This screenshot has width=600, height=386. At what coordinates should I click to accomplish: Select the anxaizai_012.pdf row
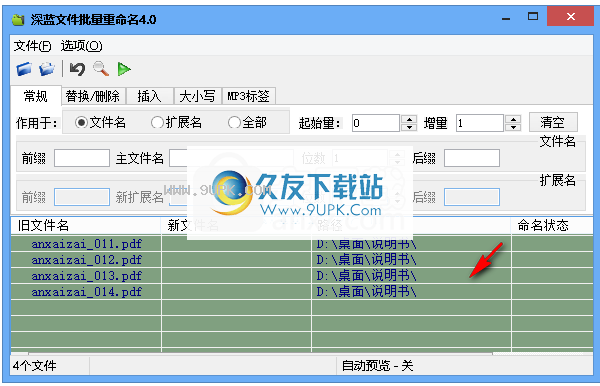click(302, 260)
